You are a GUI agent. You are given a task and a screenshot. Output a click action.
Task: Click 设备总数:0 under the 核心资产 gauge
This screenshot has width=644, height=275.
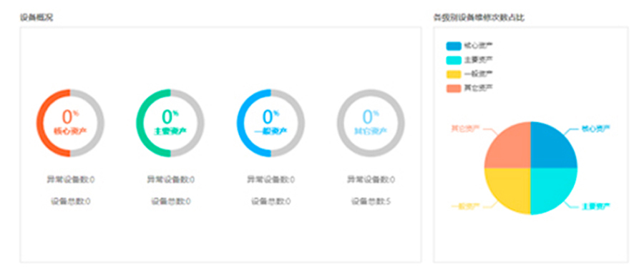click(70, 201)
